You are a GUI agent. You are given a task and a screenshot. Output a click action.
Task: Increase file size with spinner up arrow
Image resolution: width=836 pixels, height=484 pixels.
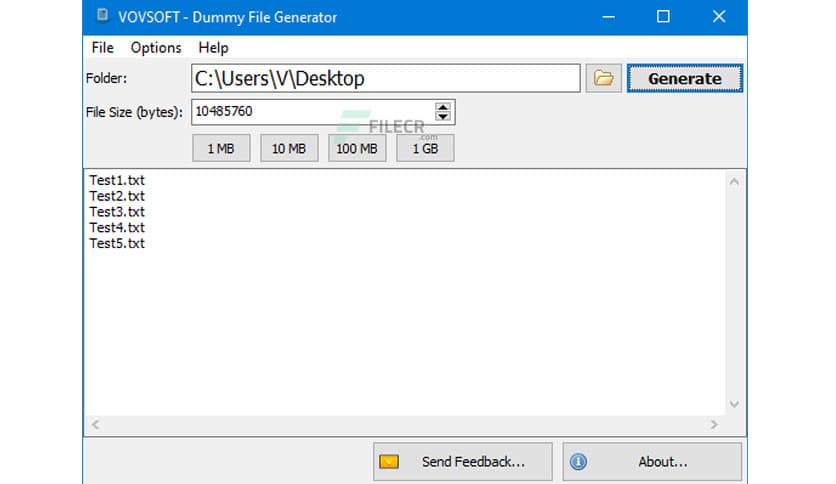443,107
